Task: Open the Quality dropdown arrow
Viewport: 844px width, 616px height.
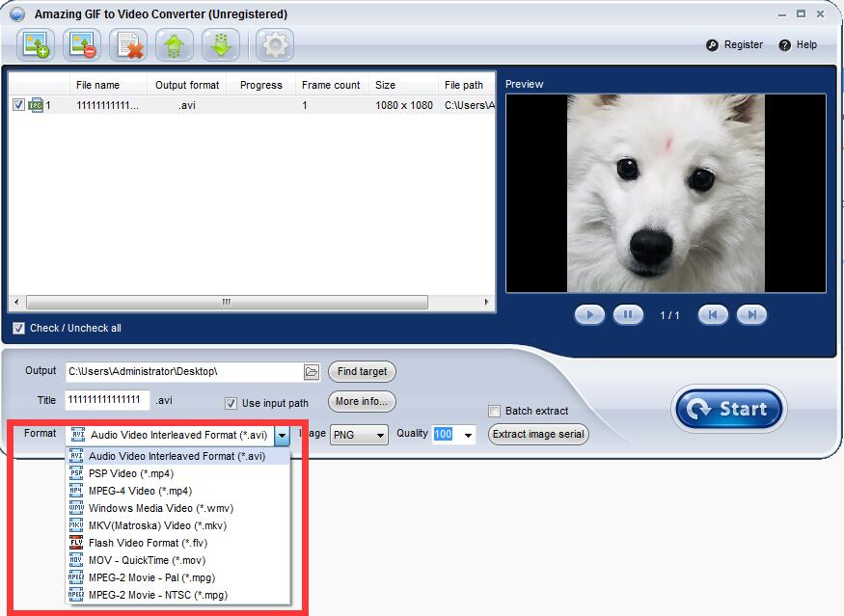Action: pyautogui.click(x=468, y=435)
